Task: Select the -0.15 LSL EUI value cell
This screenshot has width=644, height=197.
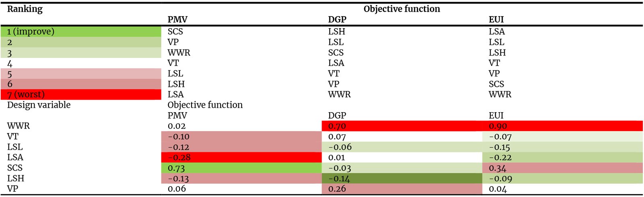Action: (562, 147)
